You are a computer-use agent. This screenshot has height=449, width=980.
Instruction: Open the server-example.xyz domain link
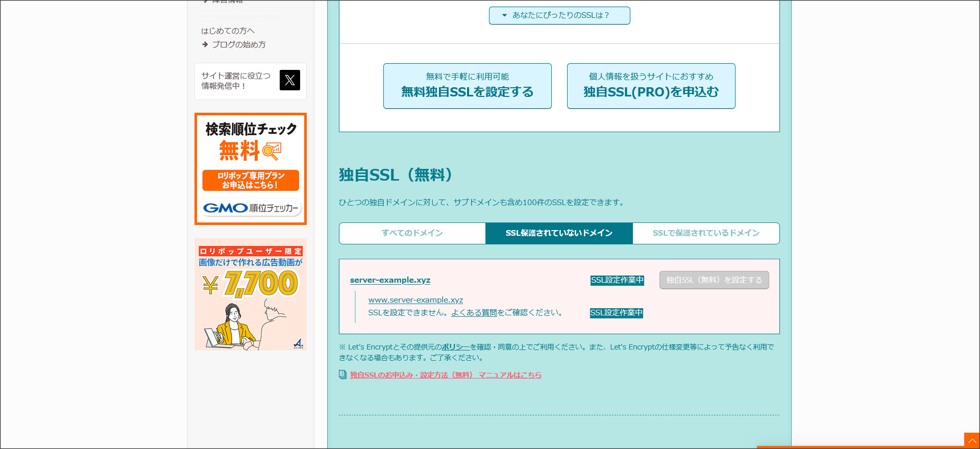pos(390,280)
